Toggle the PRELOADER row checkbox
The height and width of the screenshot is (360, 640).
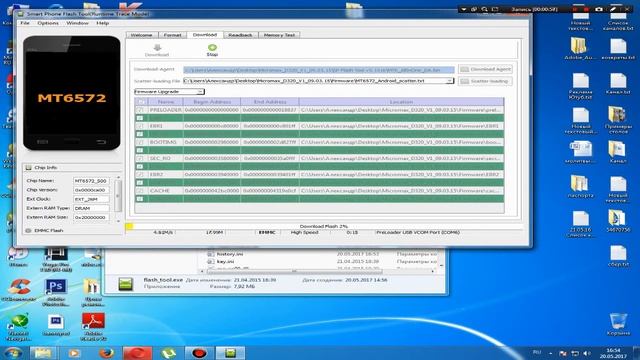coord(140,110)
